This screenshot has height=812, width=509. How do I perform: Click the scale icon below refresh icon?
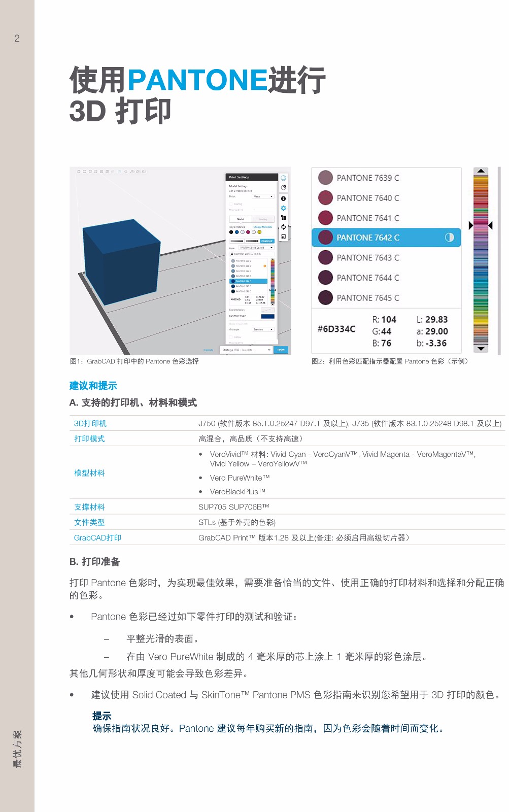coord(284,236)
